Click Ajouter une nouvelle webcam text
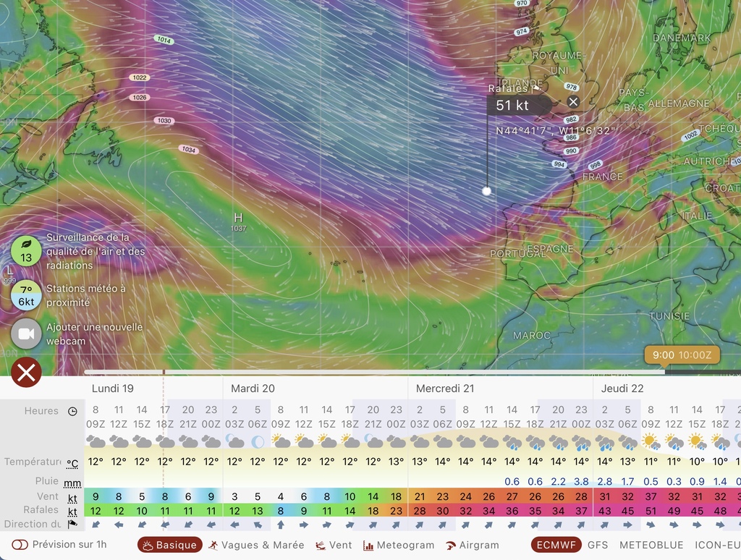The width and height of the screenshot is (741, 560). coord(95,334)
